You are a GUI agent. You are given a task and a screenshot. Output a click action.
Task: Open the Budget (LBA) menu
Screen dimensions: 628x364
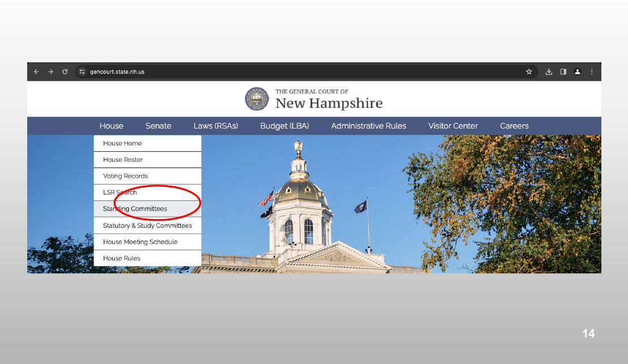point(284,126)
